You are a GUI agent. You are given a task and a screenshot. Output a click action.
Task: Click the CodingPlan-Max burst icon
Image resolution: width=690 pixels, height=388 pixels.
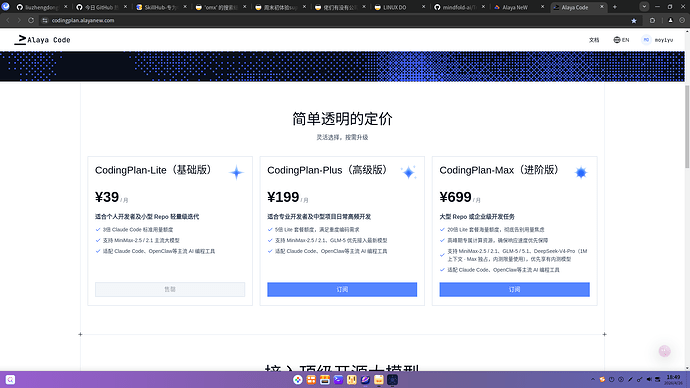pyautogui.click(x=581, y=172)
